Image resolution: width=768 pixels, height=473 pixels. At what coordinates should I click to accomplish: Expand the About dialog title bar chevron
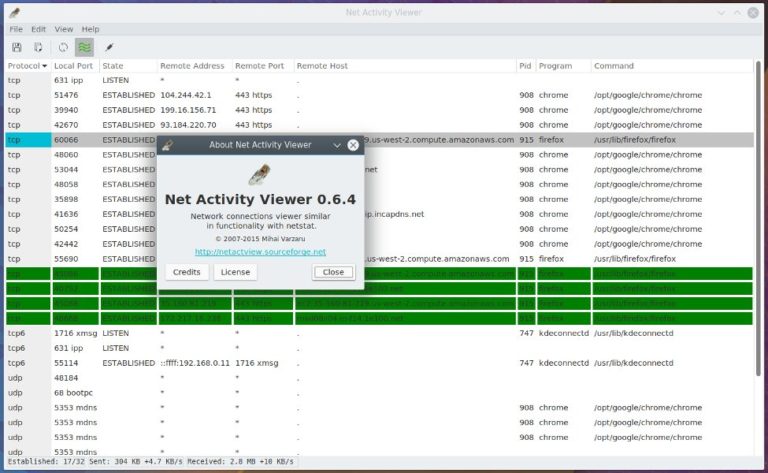click(x=335, y=145)
